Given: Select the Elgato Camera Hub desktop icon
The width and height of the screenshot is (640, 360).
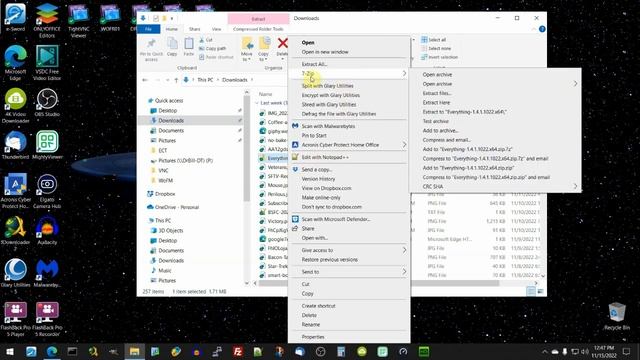Looking at the screenshot, I should point(47,191).
